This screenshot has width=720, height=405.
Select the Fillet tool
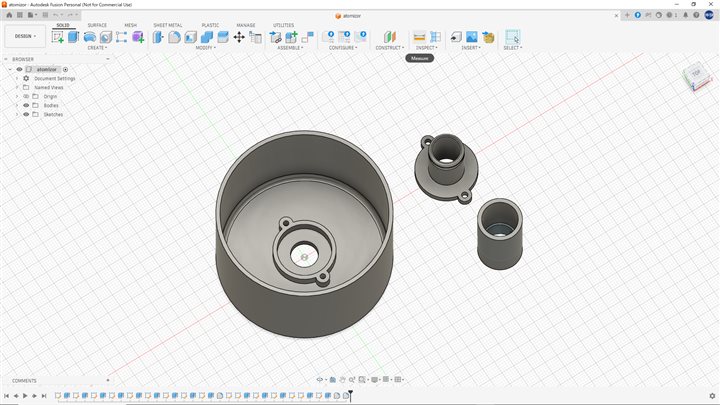[x=174, y=37]
